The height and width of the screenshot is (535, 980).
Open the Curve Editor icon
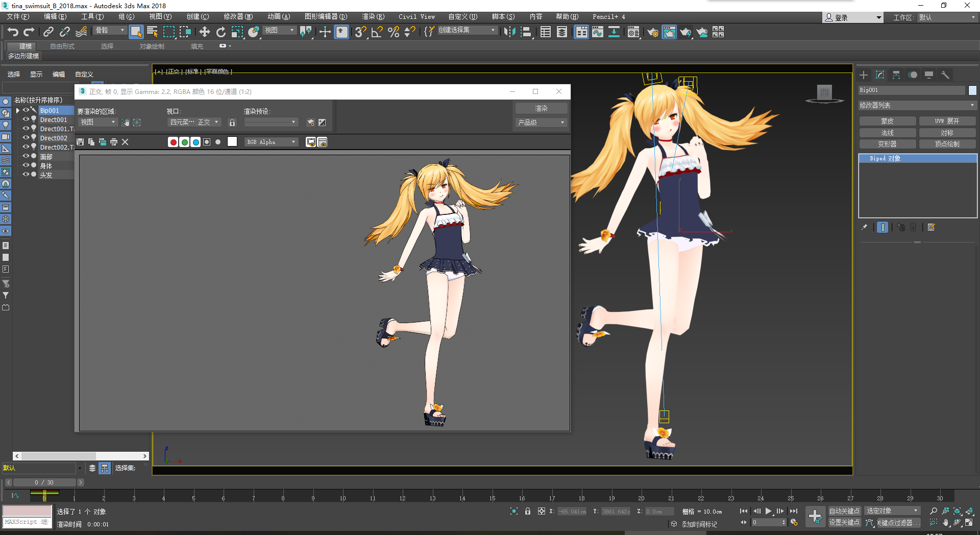tap(597, 32)
